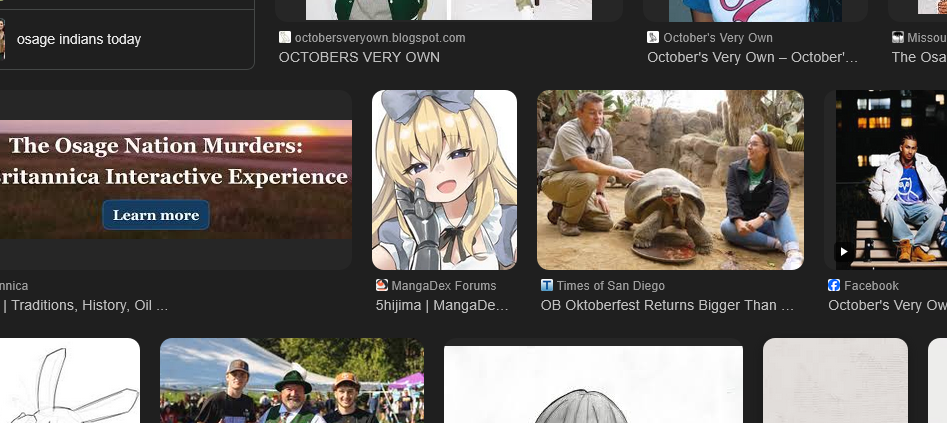
Task: Open the 'OCTOBERS VERY OWN' result title
Action: pyautogui.click(x=359, y=57)
